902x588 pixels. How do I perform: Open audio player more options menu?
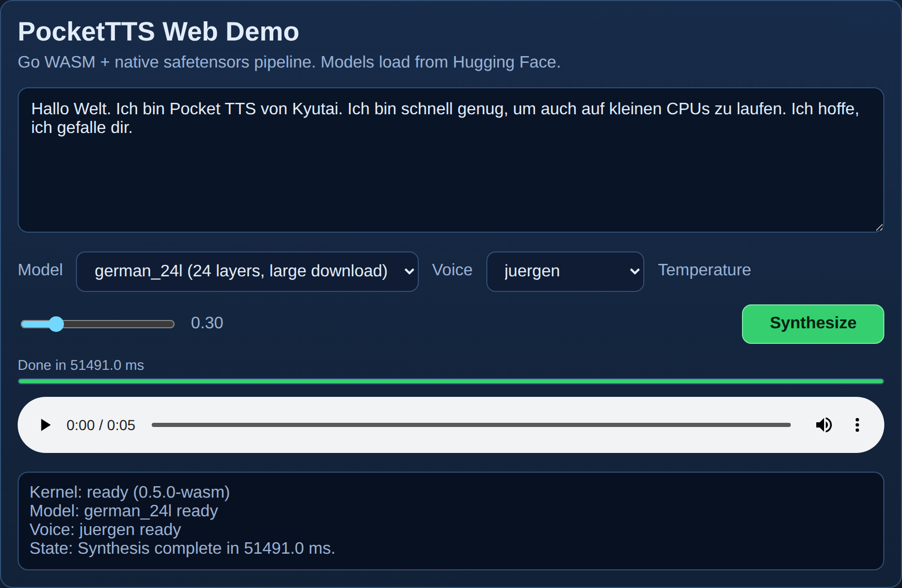click(857, 425)
